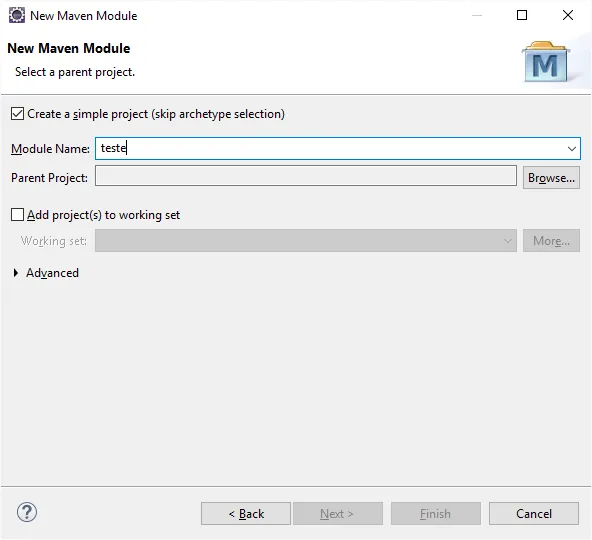The height and width of the screenshot is (540, 592).
Task: Click the Next button
Action: coord(338,514)
